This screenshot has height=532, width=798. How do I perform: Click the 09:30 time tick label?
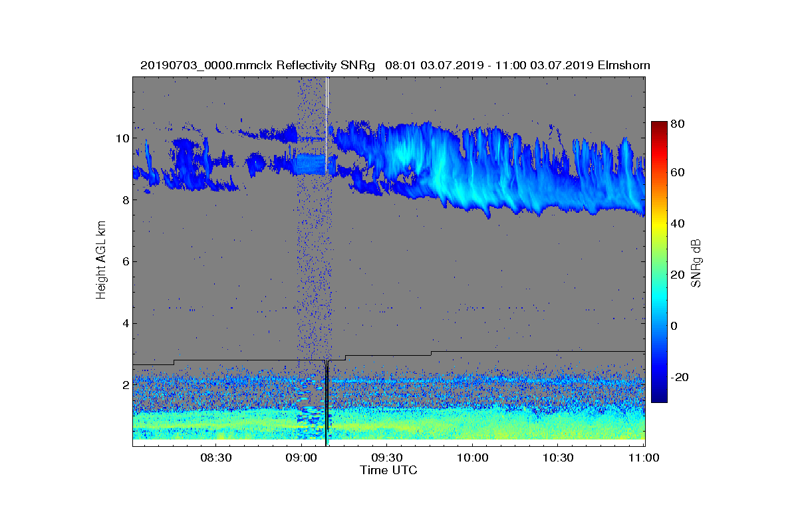(x=387, y=458)
